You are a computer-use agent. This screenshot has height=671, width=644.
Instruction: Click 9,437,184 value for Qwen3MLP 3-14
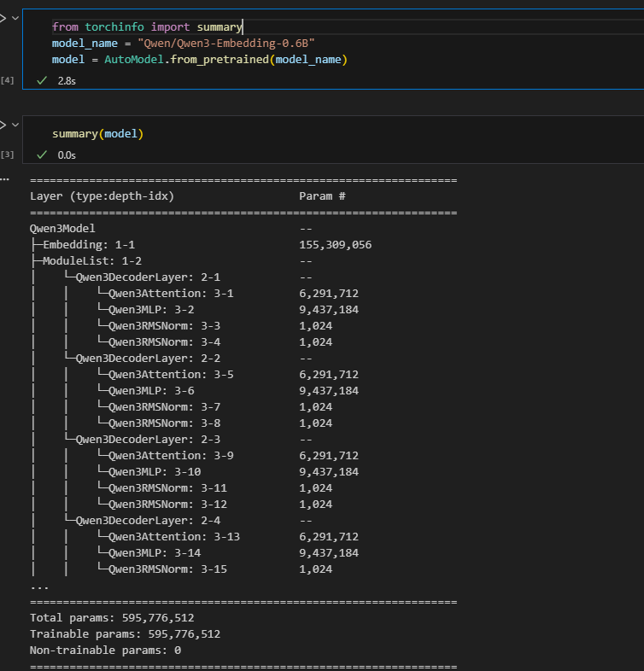point(329,553)
